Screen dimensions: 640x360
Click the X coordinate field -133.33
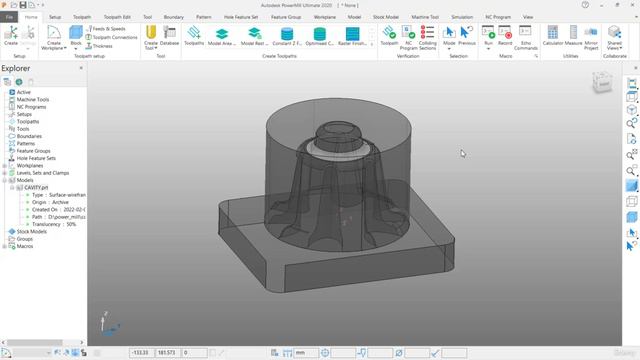142,353
